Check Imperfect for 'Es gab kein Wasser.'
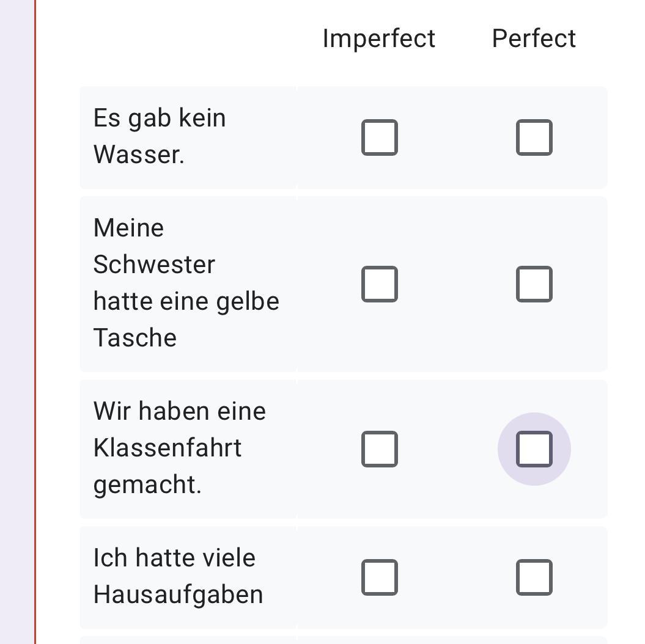Image resolution: width=645 pixels, height=644 pixels. click(380, 137)
